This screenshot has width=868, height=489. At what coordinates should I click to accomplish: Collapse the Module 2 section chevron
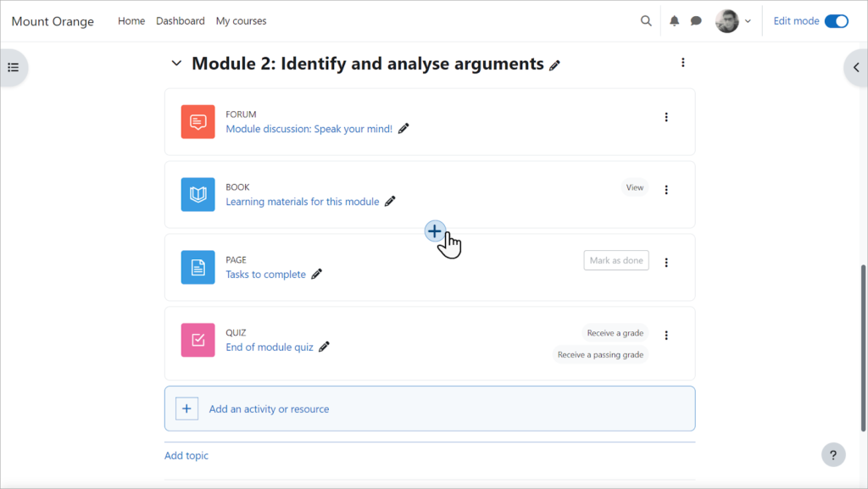176,64
